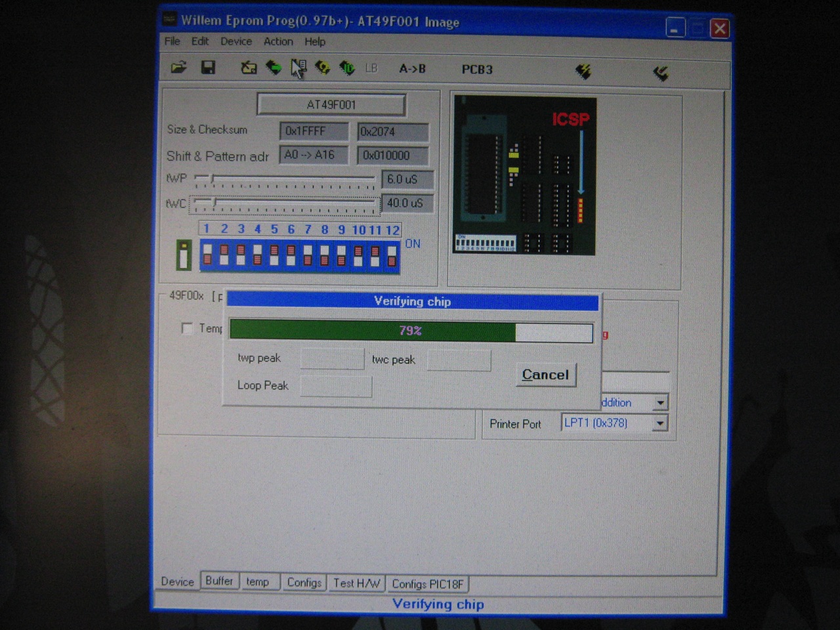This screenshot has height=630, width=840.
Task: Toggle DIP switch number 4
Action: [x=257, y=255]
